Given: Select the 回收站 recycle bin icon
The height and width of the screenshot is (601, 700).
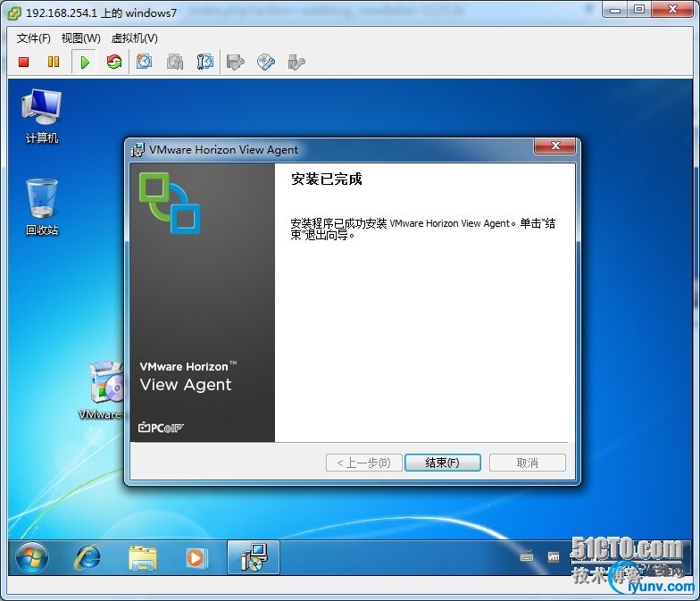Looking at the screenshot, I should [41, 207].
